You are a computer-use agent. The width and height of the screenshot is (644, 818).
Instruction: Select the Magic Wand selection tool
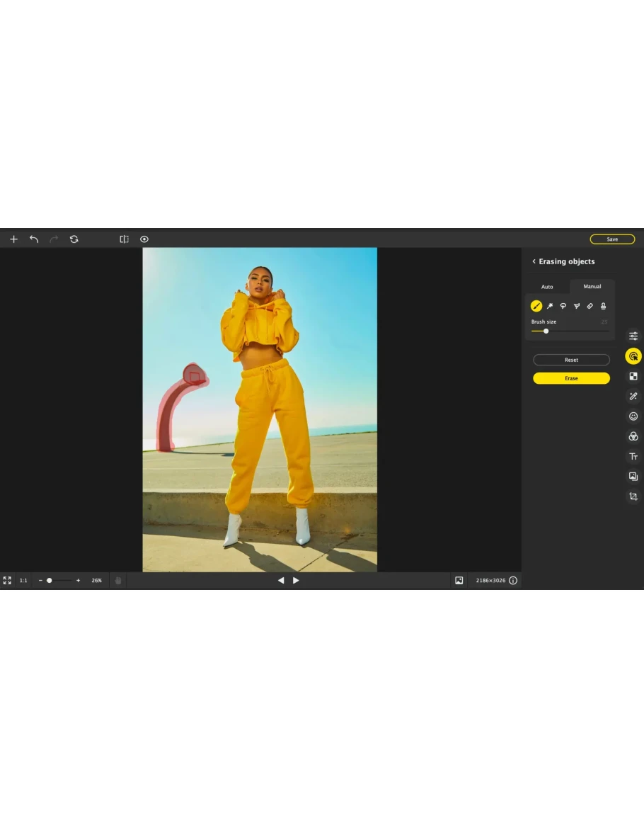(x=550, y=306)
